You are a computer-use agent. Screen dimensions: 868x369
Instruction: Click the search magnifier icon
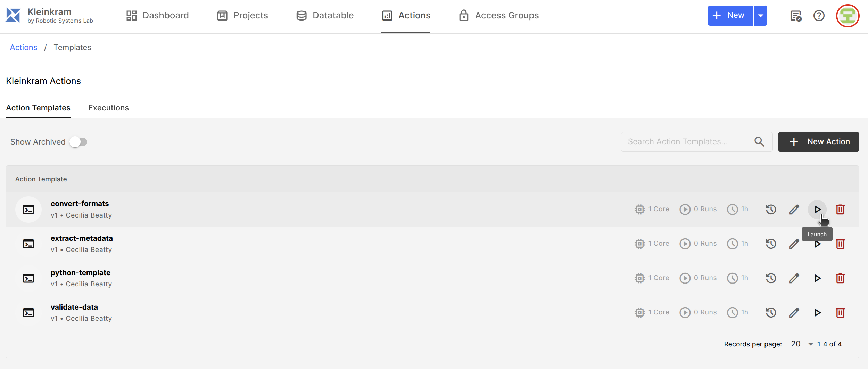coord(759,142)
